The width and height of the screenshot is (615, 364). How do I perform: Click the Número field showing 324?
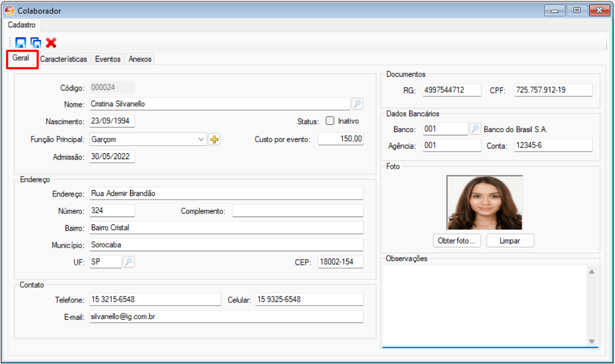tap(112, 211)
